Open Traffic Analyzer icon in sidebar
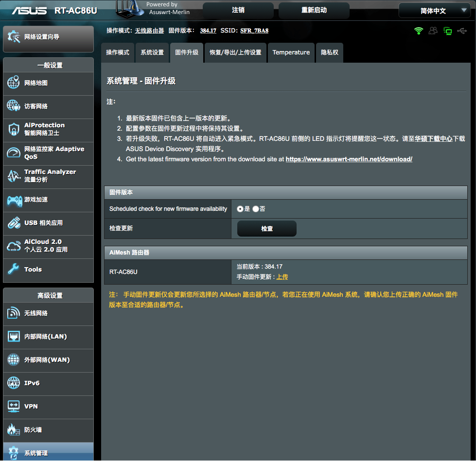The height and width of the screenshot is (461, 476). [14, 176]
